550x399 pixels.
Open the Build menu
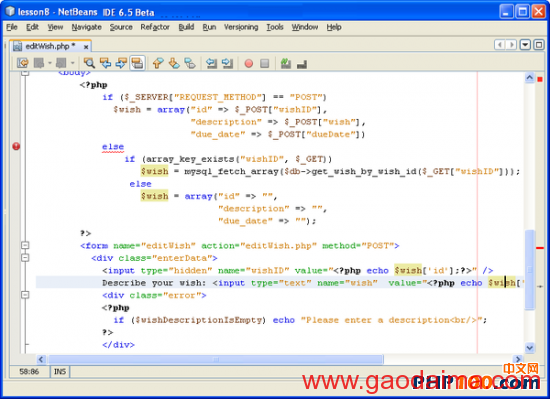(x=186, y=27)
